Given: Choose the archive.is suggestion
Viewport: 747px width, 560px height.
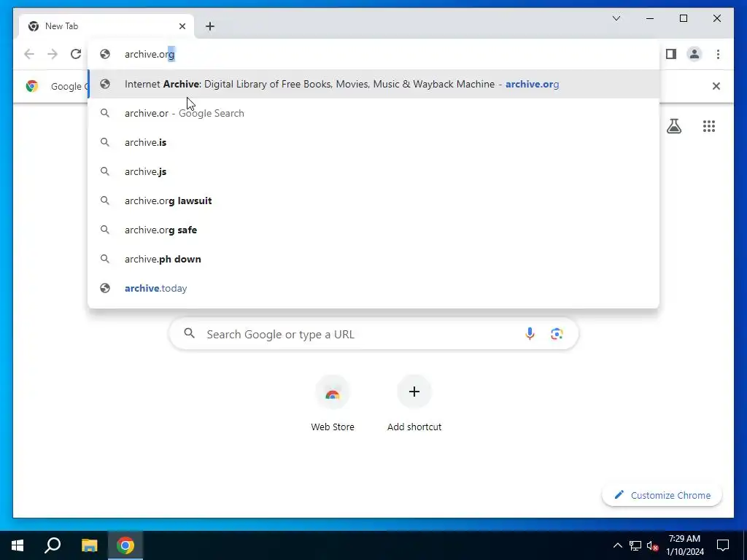Looking at the screenshot, I should tap(374, 142).
